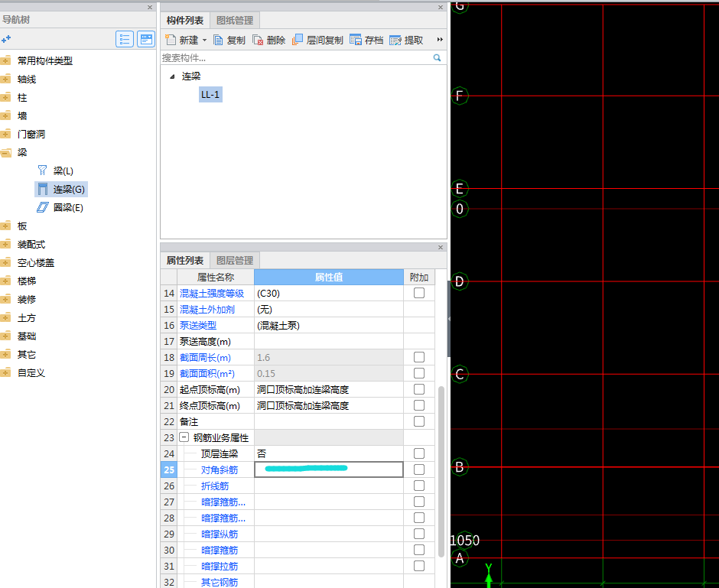Open the 新建 dropdown arrow
The width and height of the screenshot is (719, 588).
click(x=204, y=41)
